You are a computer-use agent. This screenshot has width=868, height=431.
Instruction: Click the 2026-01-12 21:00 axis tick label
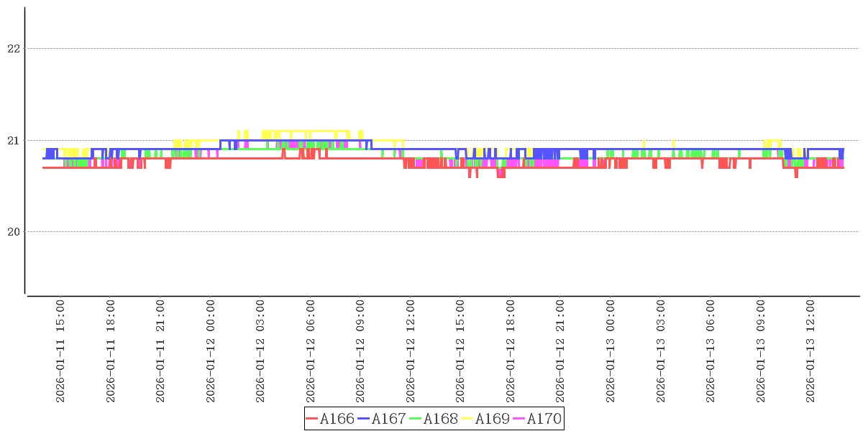560,351
